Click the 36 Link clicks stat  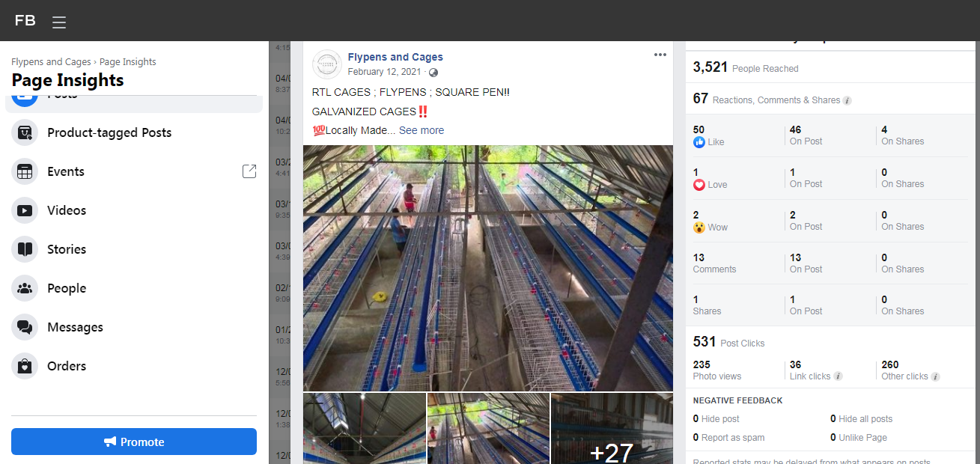816,370
